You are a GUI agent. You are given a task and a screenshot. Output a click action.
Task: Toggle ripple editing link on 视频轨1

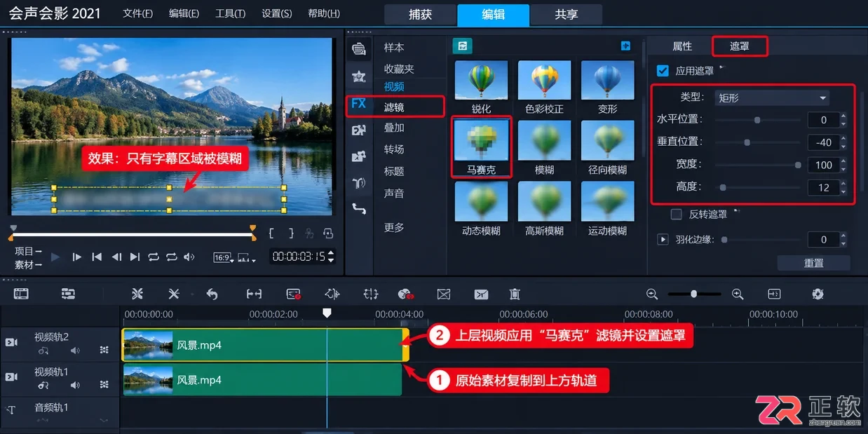click(43, 385)
